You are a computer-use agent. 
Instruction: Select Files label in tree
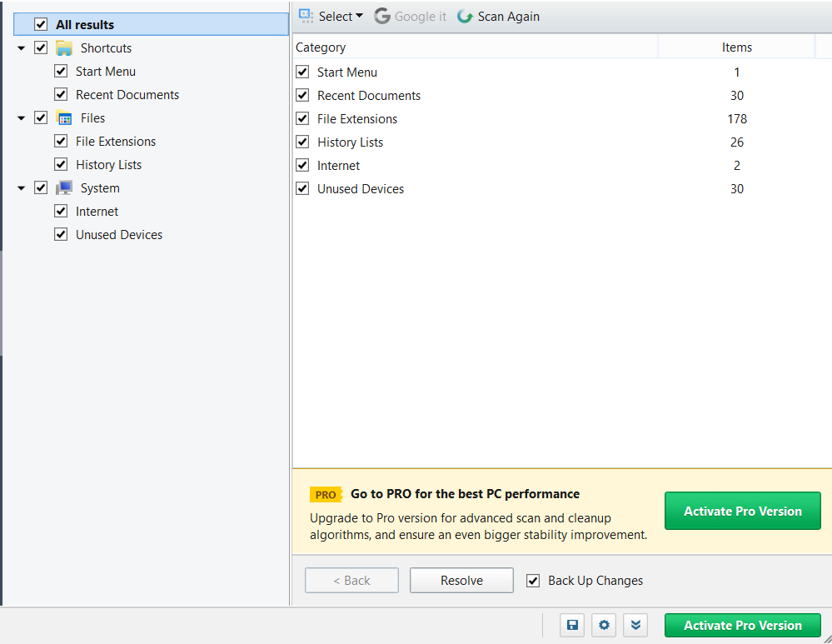(92, 117)
